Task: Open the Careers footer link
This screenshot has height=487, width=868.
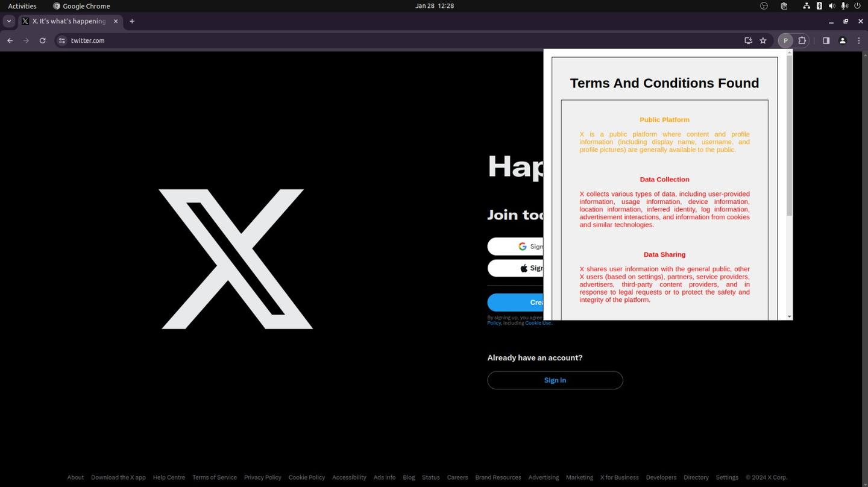Action: click(x=458, y=477)
